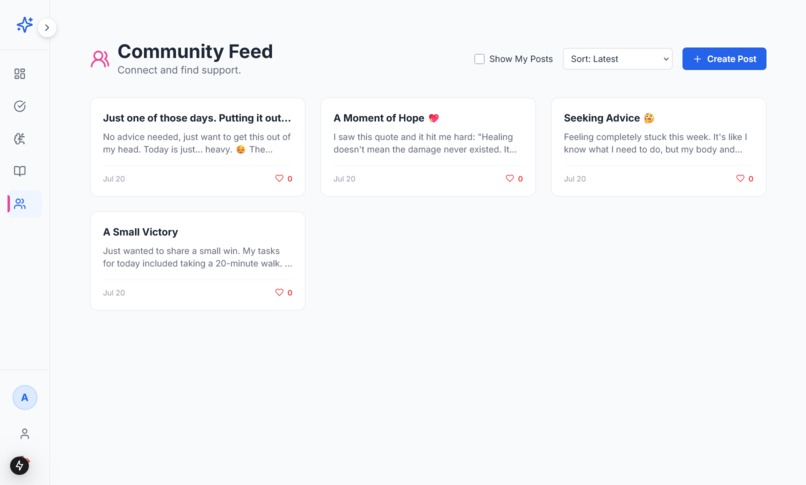Screen dimensions: 806x485
Task: Select the community people icon in sidebar
Action: pyautogui.click(x=20, y=204)
